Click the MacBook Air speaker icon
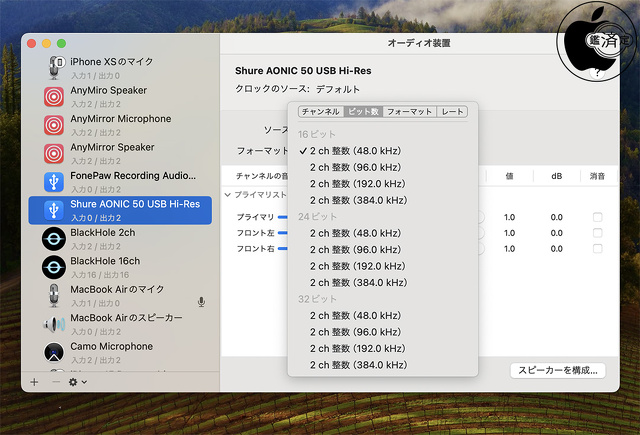640x435 pixels. point(54,324)
